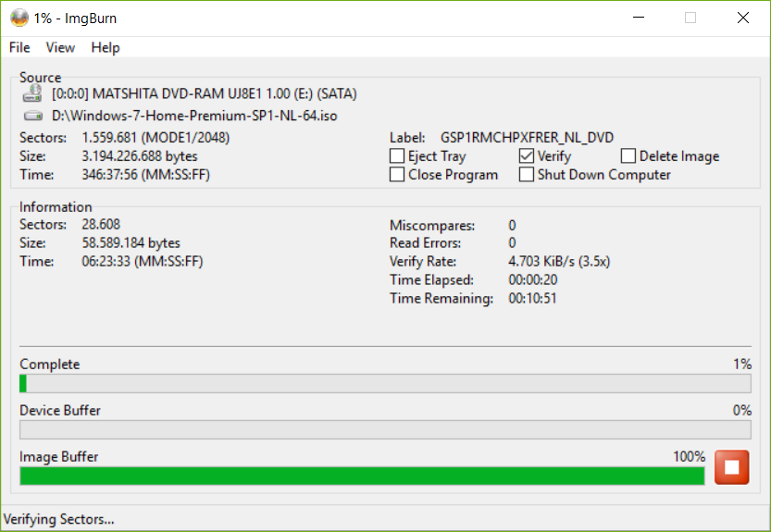Click Verify Rate value 4.703 KiB/s (3.5x)
The width and height of the screenshot is (771, 532).
coord(559,261)
